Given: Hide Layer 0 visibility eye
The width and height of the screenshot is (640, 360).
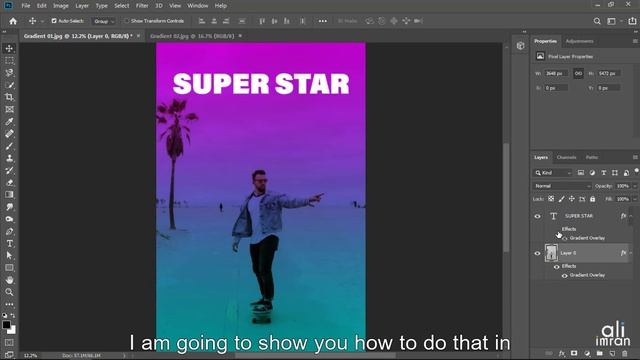Looking at the screenshot, I should 537,253.
